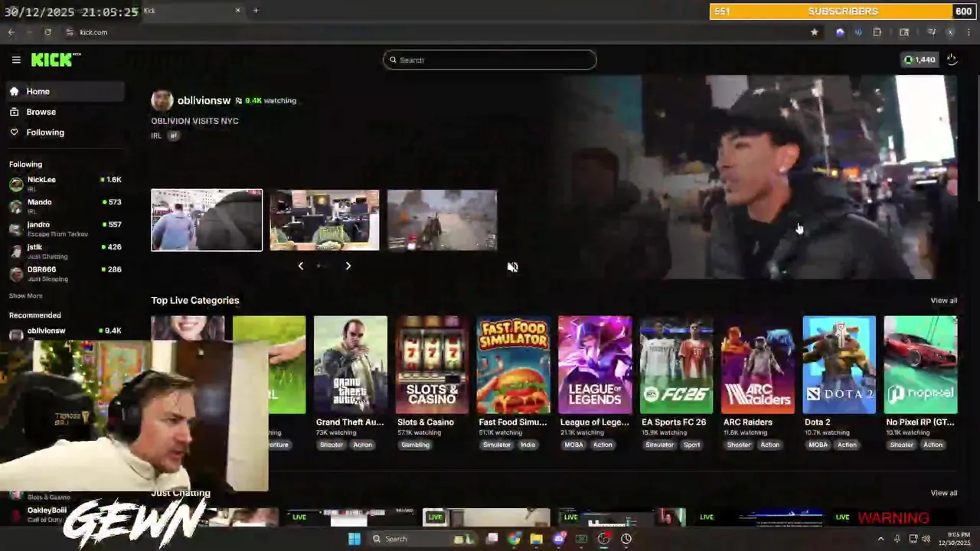Click browser back arrow
Viewport: 980px width, 551px height.
pyautogui.click(x=11, y=32)
